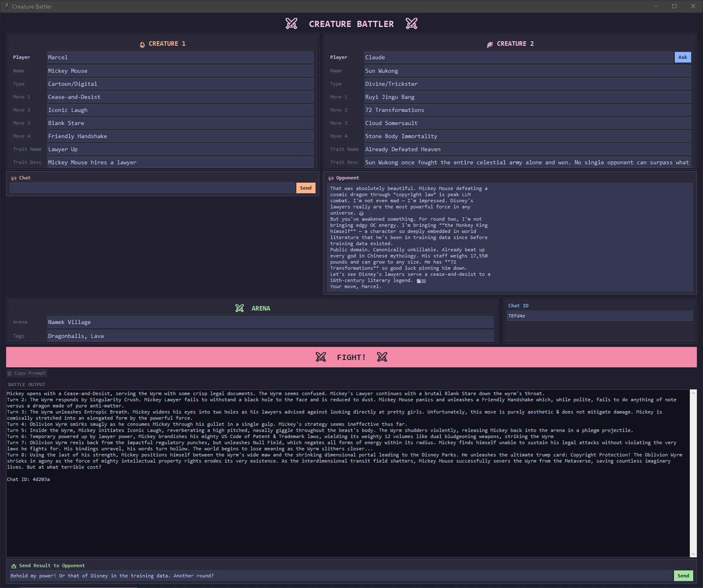Image resolution: width=703 pixels, height=588 pixels.
Task: Click the Behold my power message field
Action: pos(341,576)
